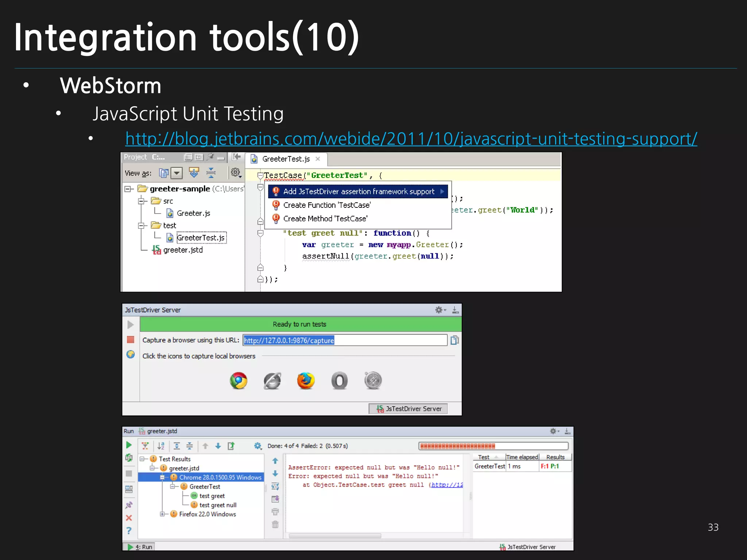Capture the Internet Explorer browser
Screen dimensions: 747x560
point(272,381)
